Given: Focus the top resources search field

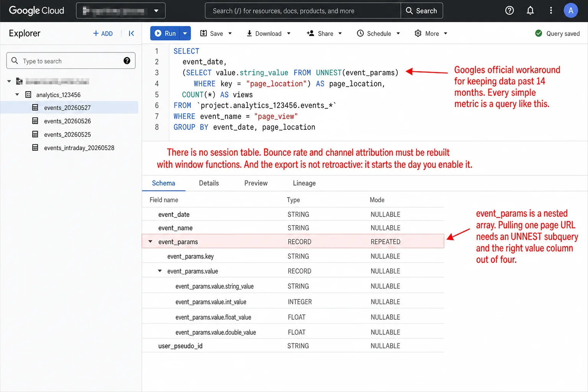Looking at the screenshot, I should click(303, 11).
